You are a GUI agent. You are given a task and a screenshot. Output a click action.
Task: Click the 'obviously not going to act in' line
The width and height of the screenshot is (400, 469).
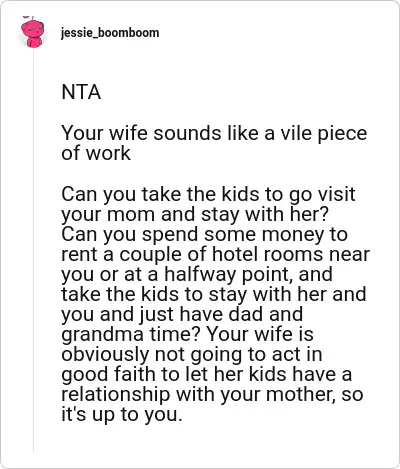point(192,354)
